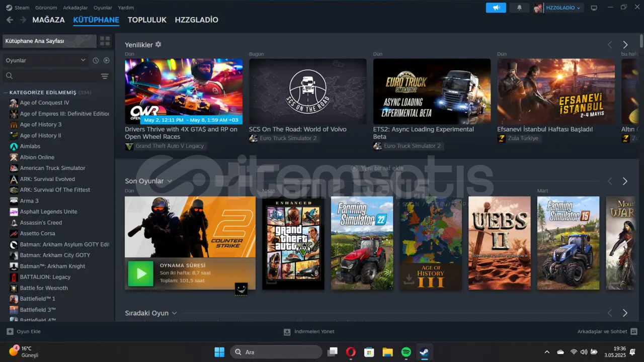Click the İndirmeleri Yönet download icon
The height and width of the screenshot is (362, 644).
click(287, 332)
